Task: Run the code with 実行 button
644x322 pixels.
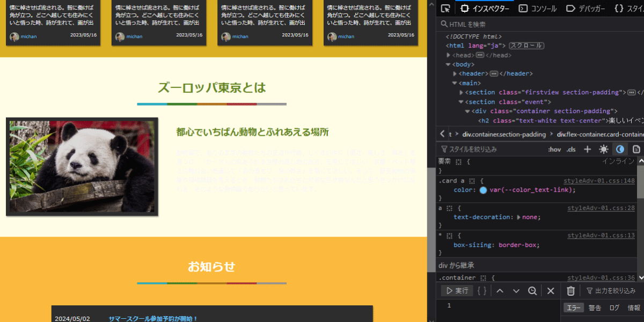Action: [457, 290]
